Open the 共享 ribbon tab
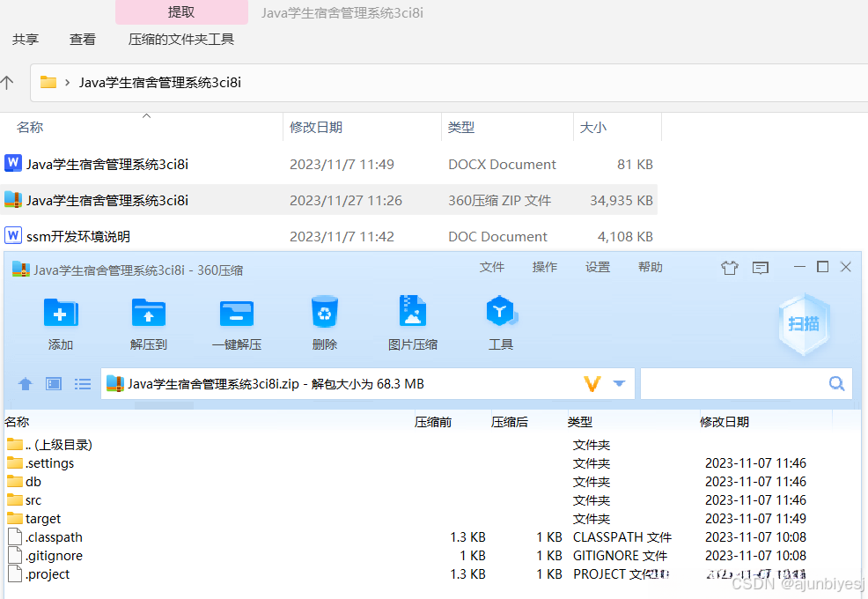Screen dimensions: 868x599 (26, 40)
